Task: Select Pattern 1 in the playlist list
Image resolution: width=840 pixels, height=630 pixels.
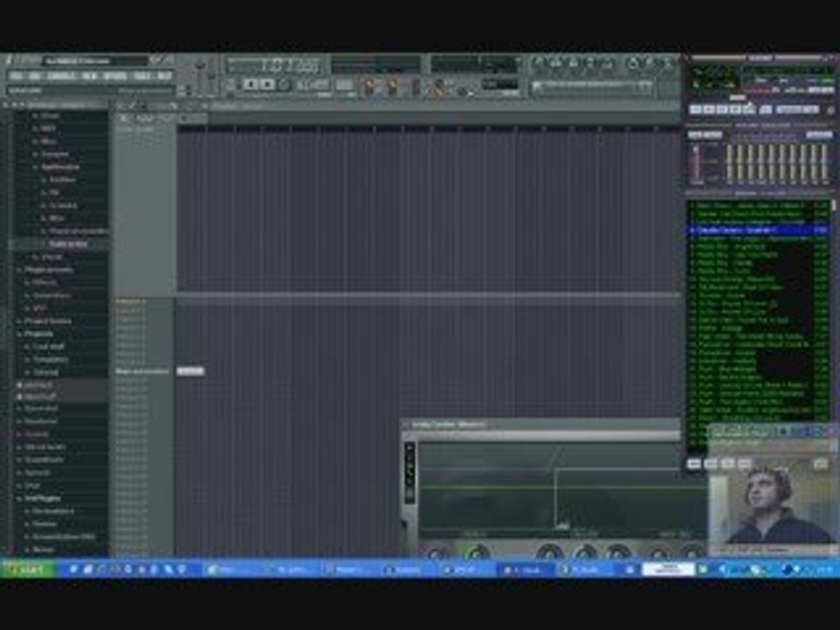Action: [130, 302]
